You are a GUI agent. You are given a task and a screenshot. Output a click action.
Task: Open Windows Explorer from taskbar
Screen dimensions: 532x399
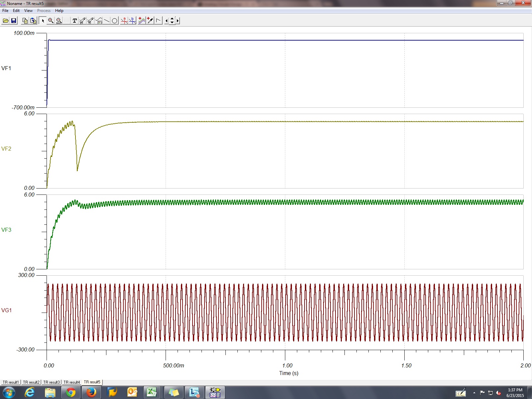click(x=50, y=393)
